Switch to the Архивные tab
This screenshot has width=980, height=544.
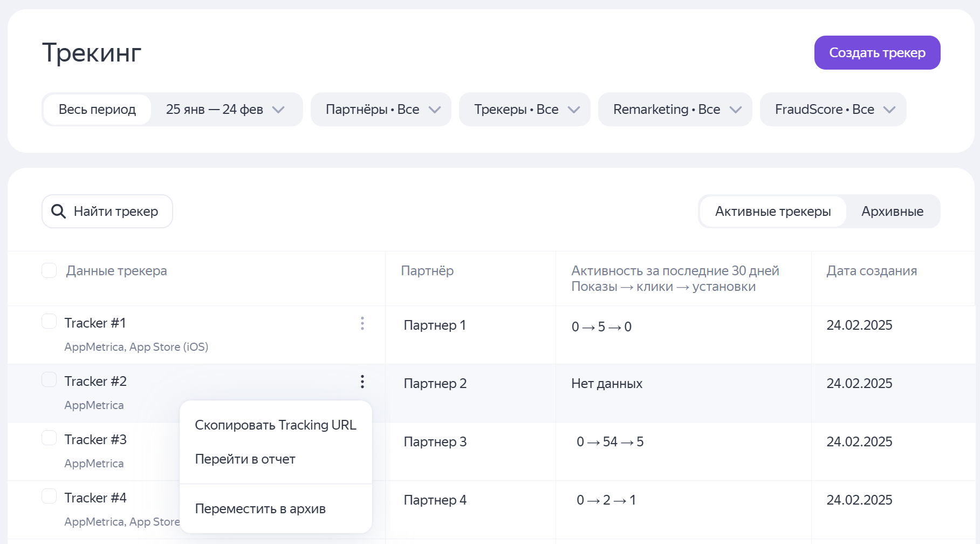coord(892,212)
